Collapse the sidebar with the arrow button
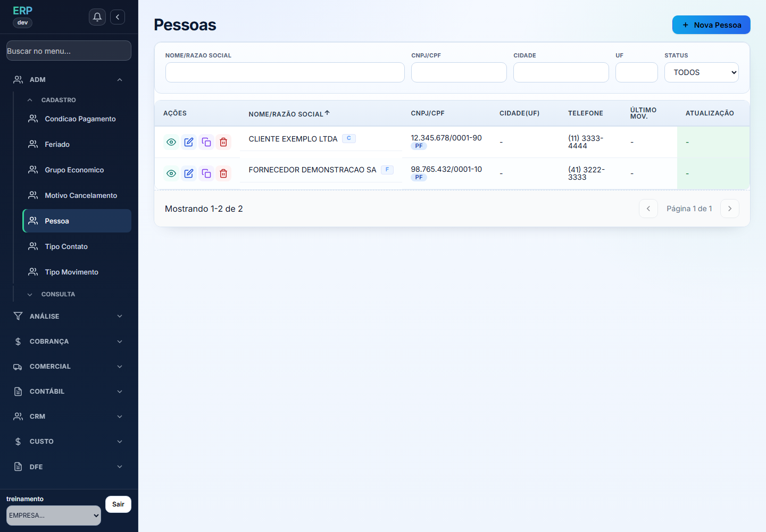 [118, 17]
